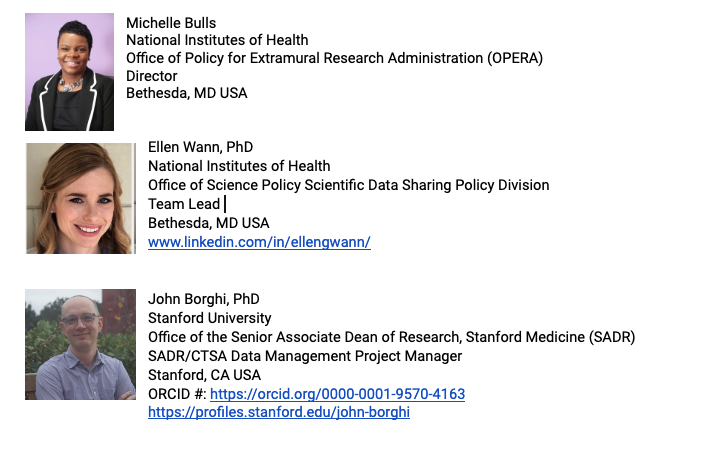Select John Borghi's headshot photo
Screen dimensions: 713x449
tap(80, 344)
